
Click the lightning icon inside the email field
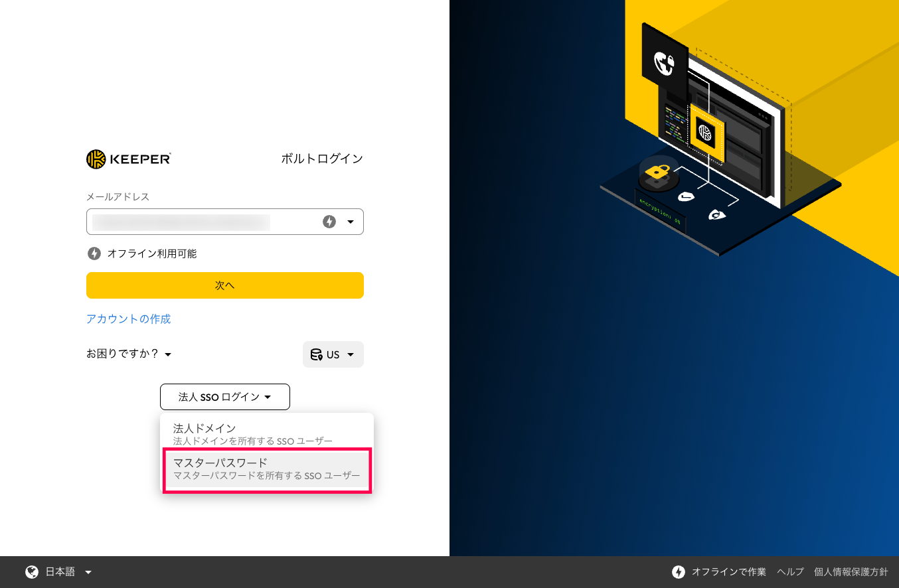[x=329, y=222]
